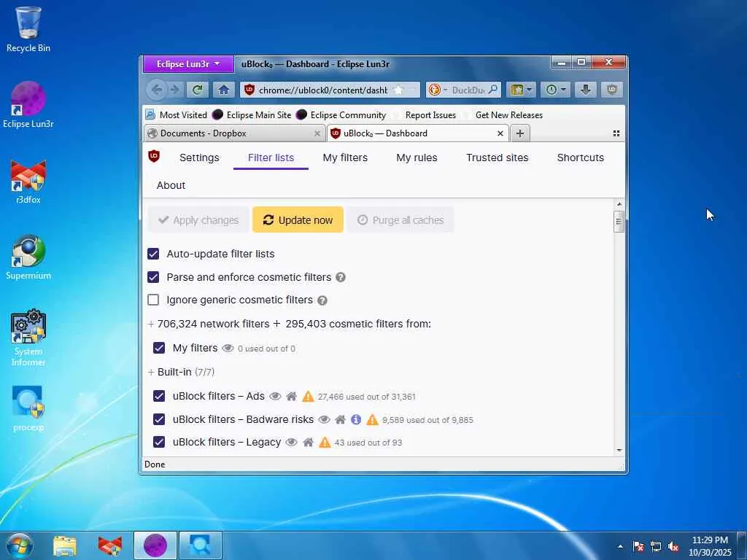Open the Supermium desktop shortcut

tap(28, 257)
